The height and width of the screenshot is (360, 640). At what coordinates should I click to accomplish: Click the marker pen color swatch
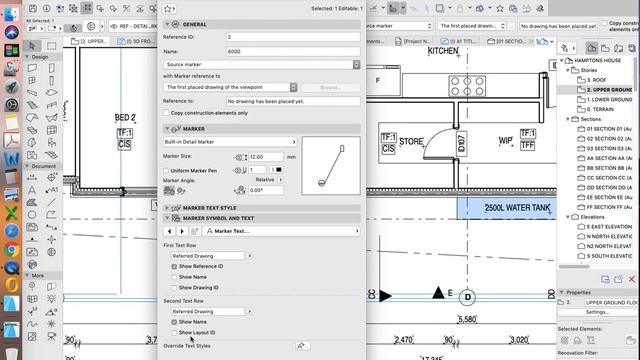tap(279, 170)
